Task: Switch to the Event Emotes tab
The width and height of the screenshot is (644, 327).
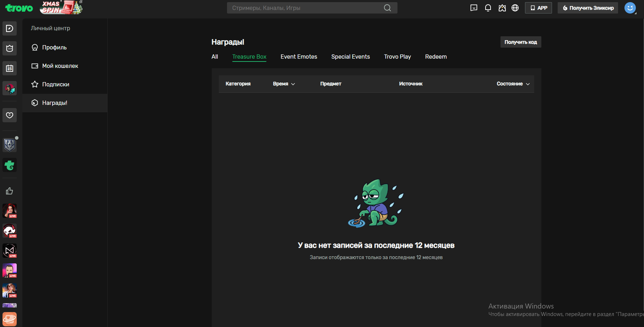Action: coord(298,57)
